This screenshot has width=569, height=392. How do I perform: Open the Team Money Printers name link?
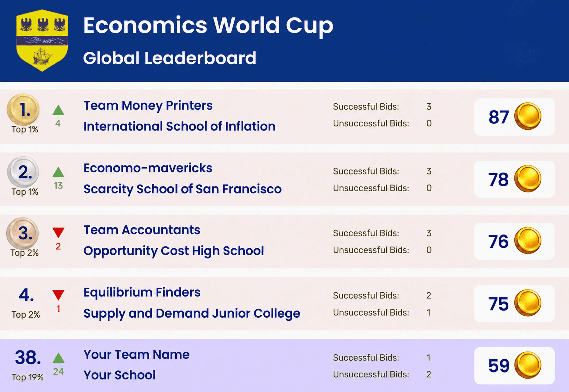pyautogui.click(x=148, y=106)
